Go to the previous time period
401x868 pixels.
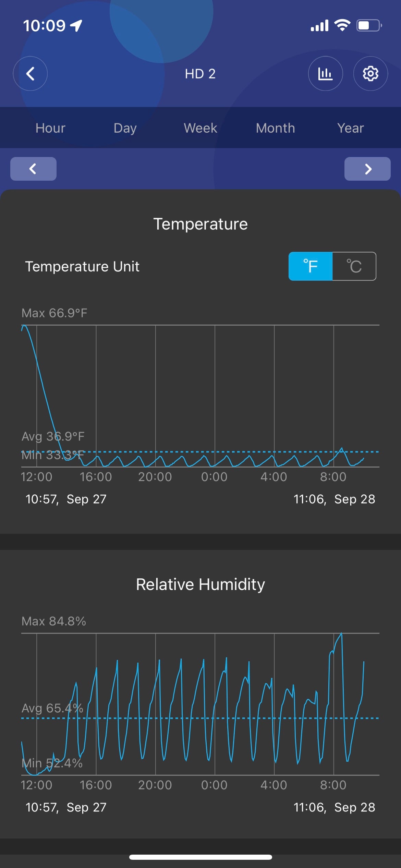33,169
